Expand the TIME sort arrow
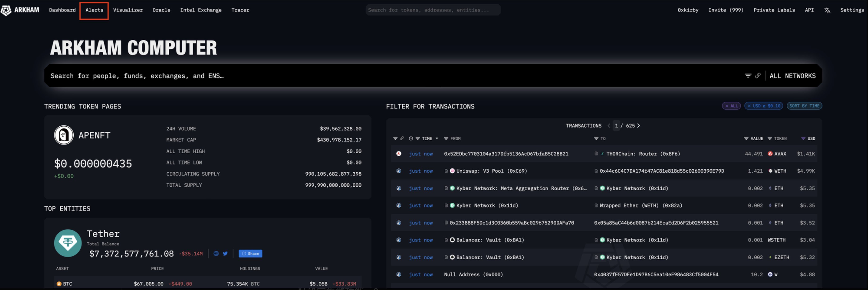The image size is (868, 290). [437, 139]
